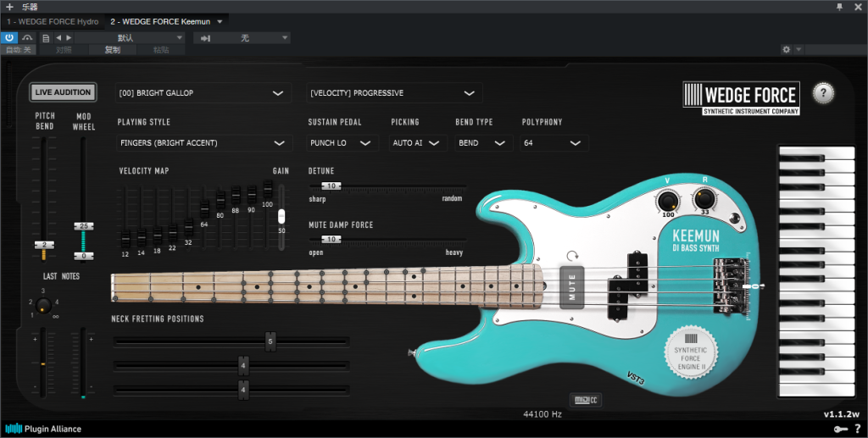Click the mod wheel slider handle at 25
The height and width of the screenshot is (438, 868).
(84, 226)
